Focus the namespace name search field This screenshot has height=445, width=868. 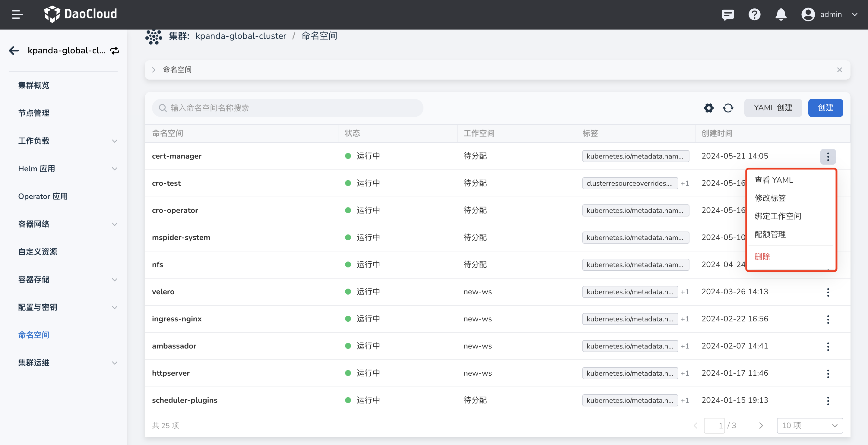click(x=287, y=108)
